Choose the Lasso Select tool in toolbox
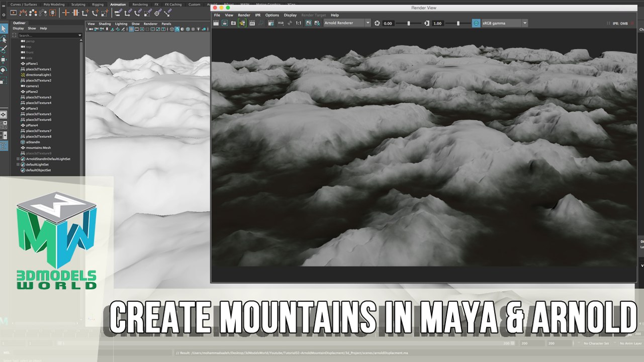This screenshot has width=644, height=362. pyautogui.click(x=4, y=39)
